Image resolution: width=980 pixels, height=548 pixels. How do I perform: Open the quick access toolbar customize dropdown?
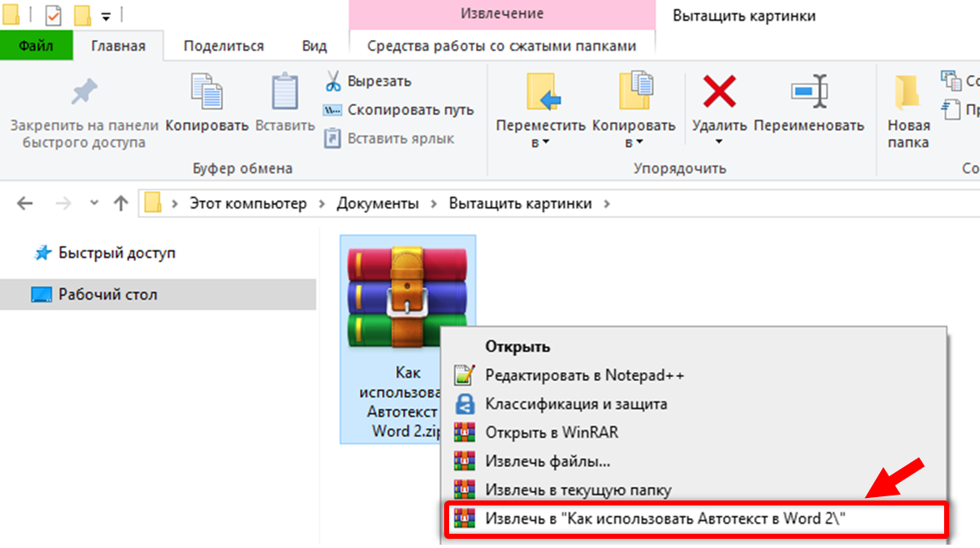tap(106, 17)
